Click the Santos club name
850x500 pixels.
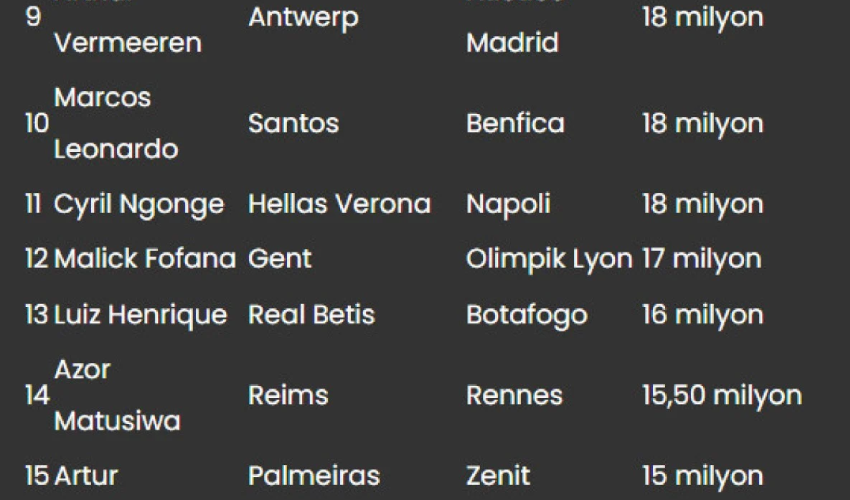click(x=293, y=124)
